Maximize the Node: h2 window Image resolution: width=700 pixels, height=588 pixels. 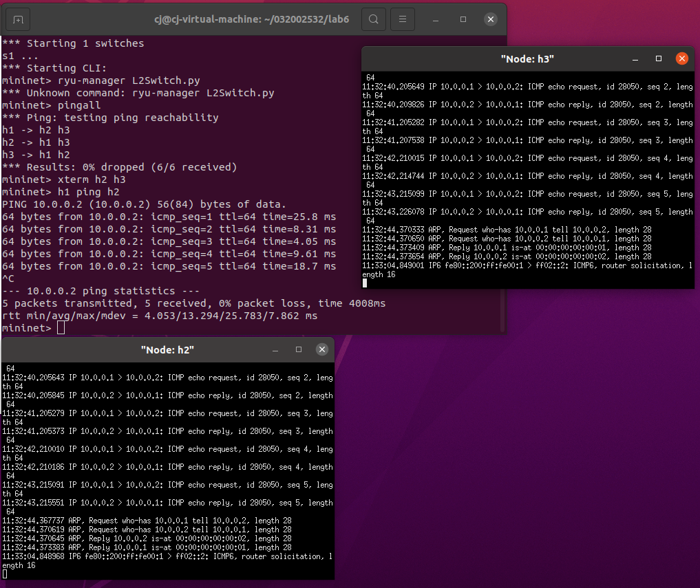click(x=299, y=350)
